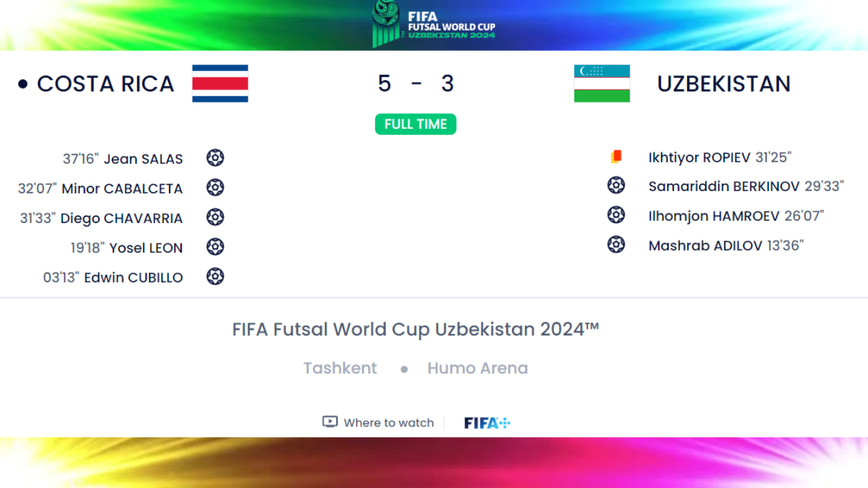
Task: Click the Where to watch link
Action: click(389, 423)
